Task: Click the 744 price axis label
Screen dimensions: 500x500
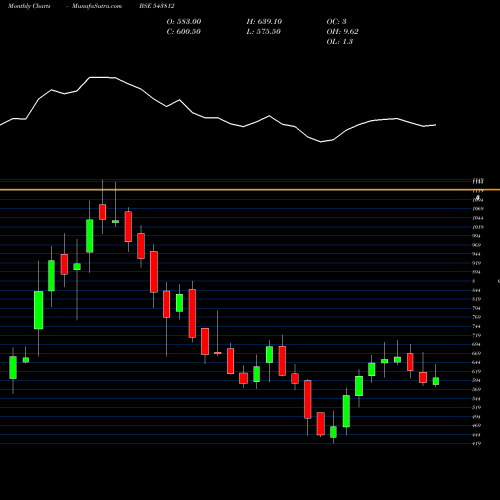Action: (477, 326)
